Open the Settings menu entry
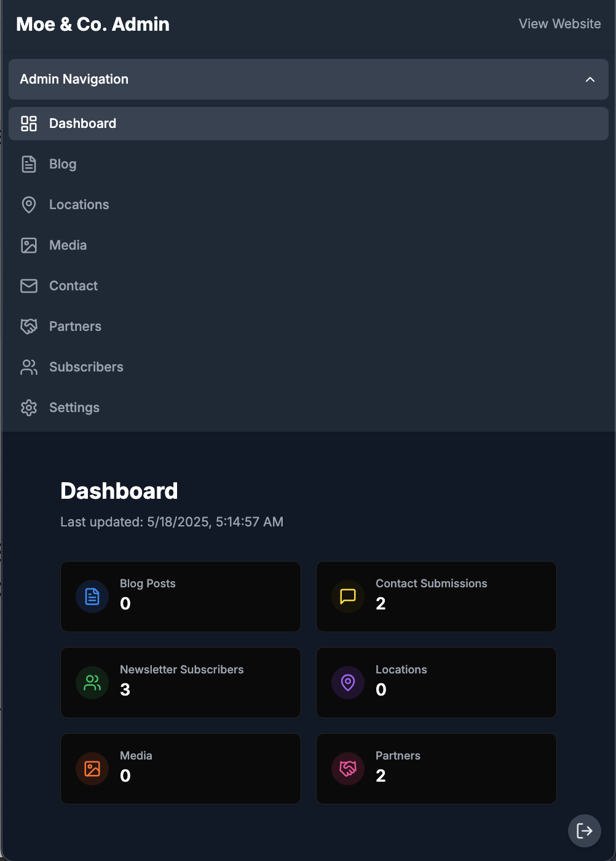The width and height of the screenshot is (616, 861). point(309,408)
